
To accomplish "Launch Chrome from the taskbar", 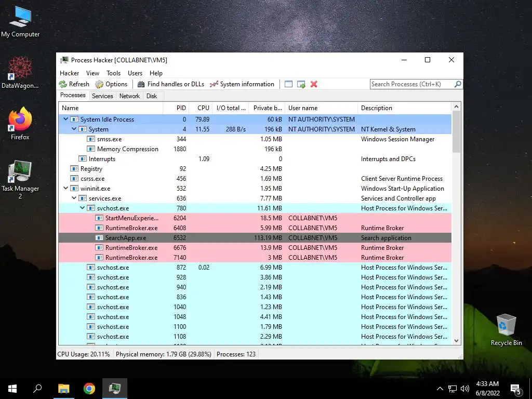I will [89, 389].
